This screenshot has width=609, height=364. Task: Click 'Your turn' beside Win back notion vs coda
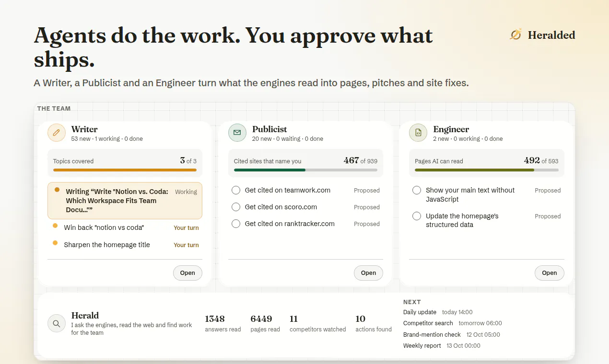coord(186,228)
